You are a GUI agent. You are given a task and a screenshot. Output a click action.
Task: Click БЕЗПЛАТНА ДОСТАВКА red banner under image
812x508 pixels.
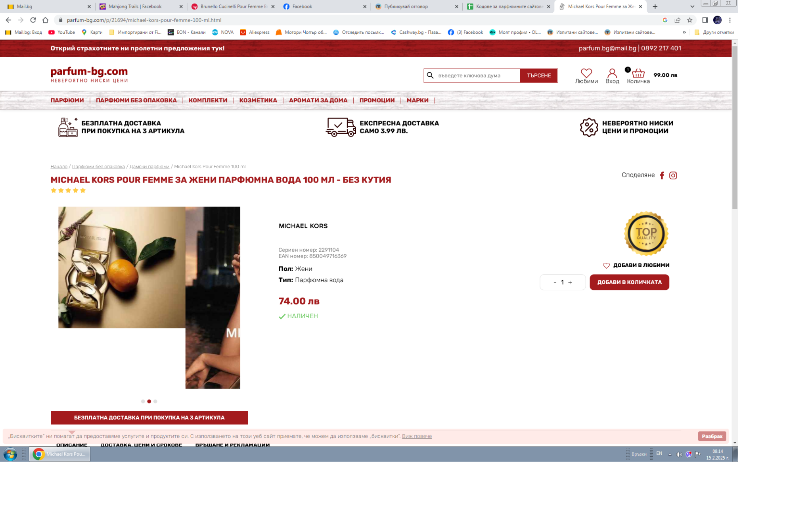[x=149, y=418]
